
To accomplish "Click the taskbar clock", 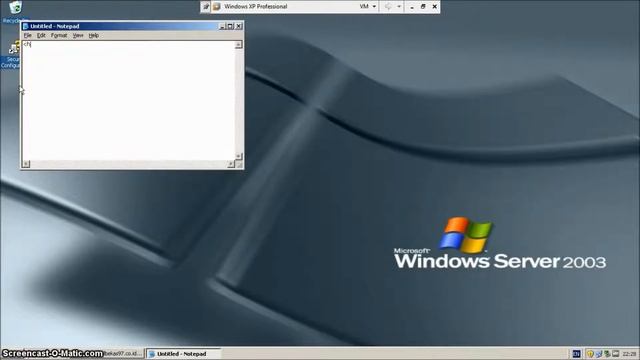I will 629,354.
